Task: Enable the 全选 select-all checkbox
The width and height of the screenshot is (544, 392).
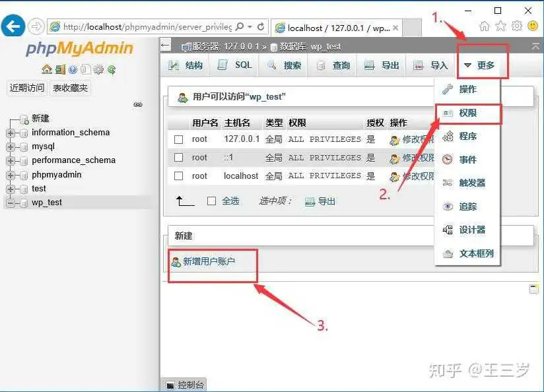Action: 212,201
